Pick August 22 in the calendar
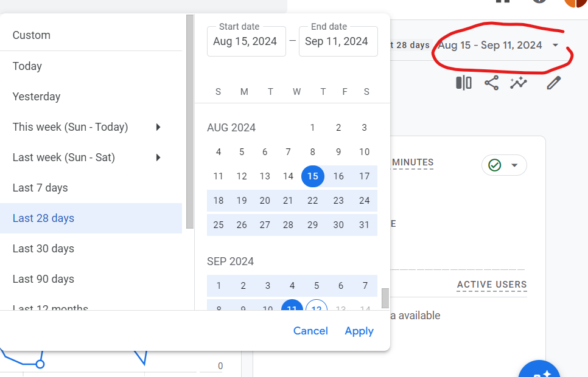 tap(313, 201)
